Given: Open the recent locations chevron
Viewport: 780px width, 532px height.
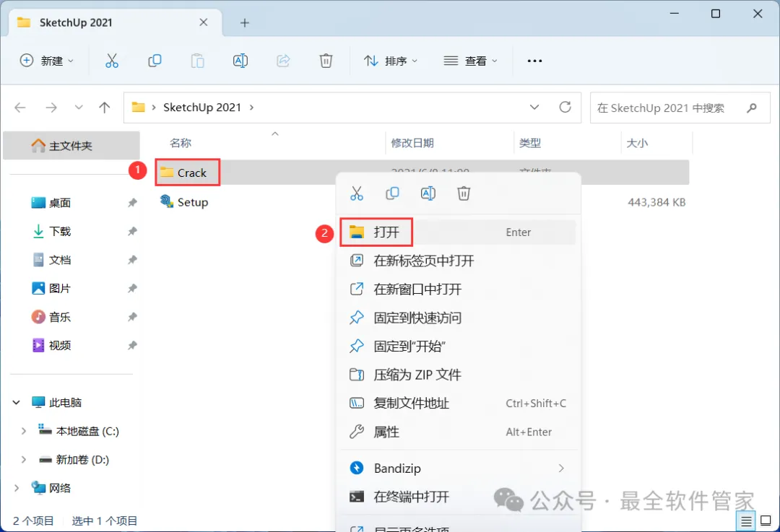Looking at the screenshot, I should click(x=78, y=108).
